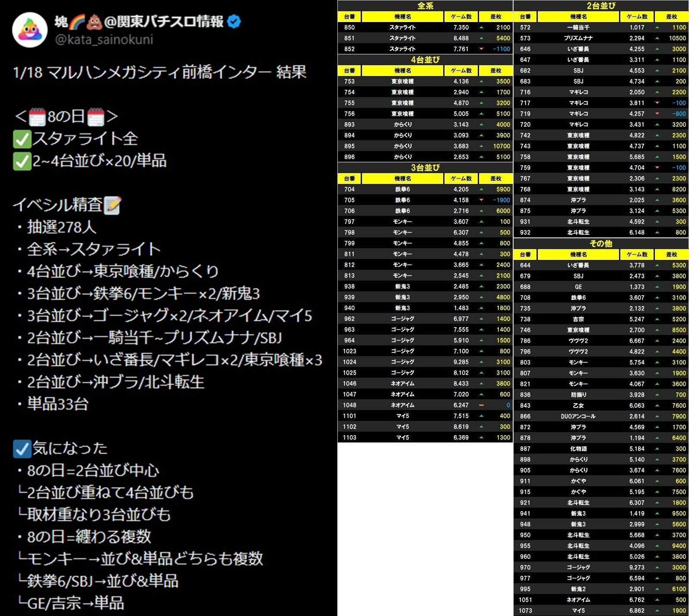Click 差枚 value 10700 in row 895

point(502,146)
